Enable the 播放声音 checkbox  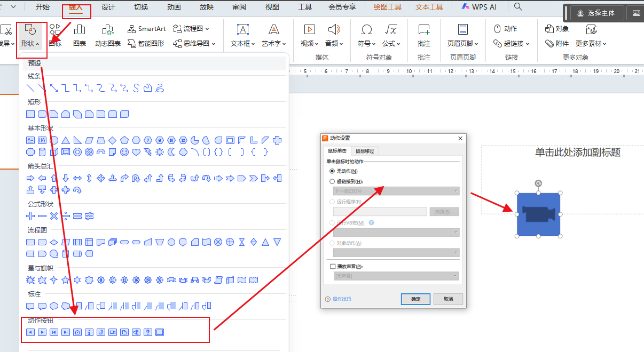(333, 266)
